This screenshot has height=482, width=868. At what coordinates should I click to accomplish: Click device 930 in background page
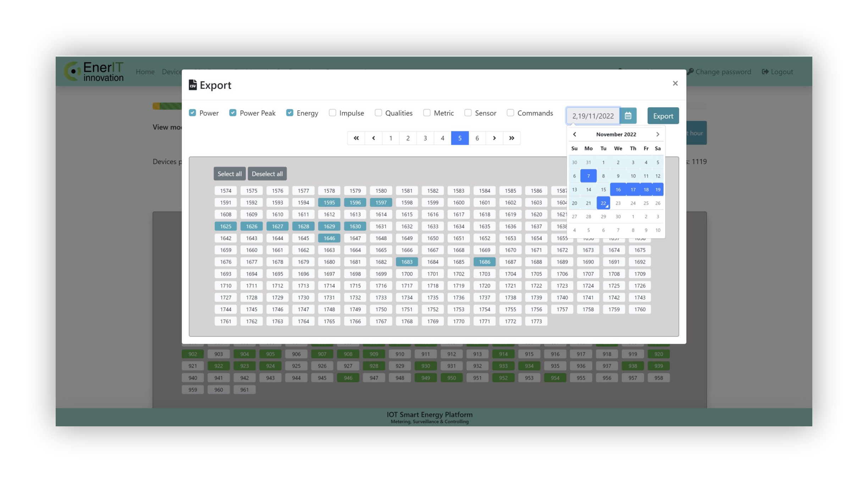coord(426,366)
